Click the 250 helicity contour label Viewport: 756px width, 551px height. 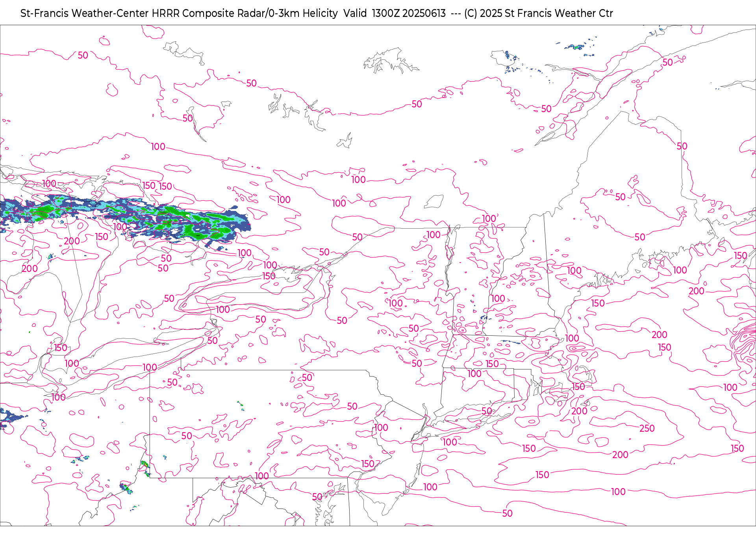[x=647, y=428]
